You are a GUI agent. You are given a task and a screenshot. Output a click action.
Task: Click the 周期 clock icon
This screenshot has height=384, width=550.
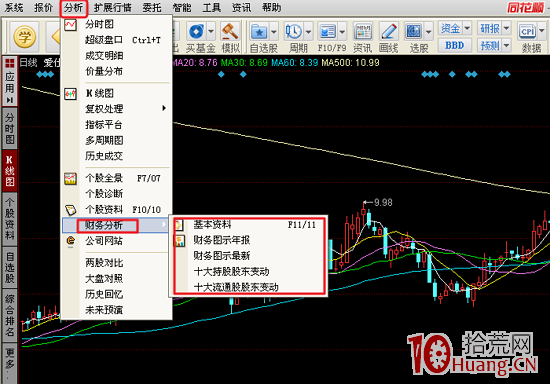tap(293, 32)
